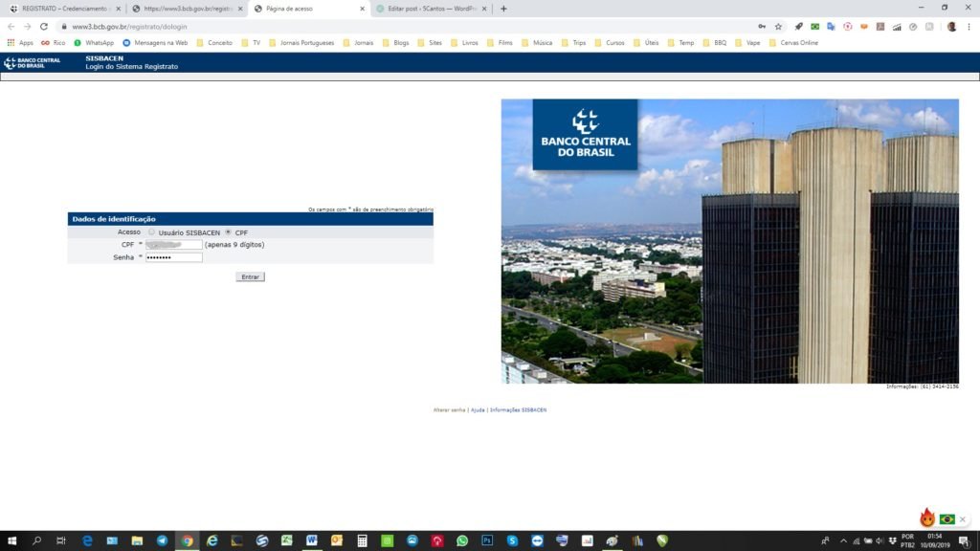Image resolution: width=980 pixels, height=551 pixels.
Task: Expand the Jornais Portugueses bookmarks folder
Action: click(301, 42)
